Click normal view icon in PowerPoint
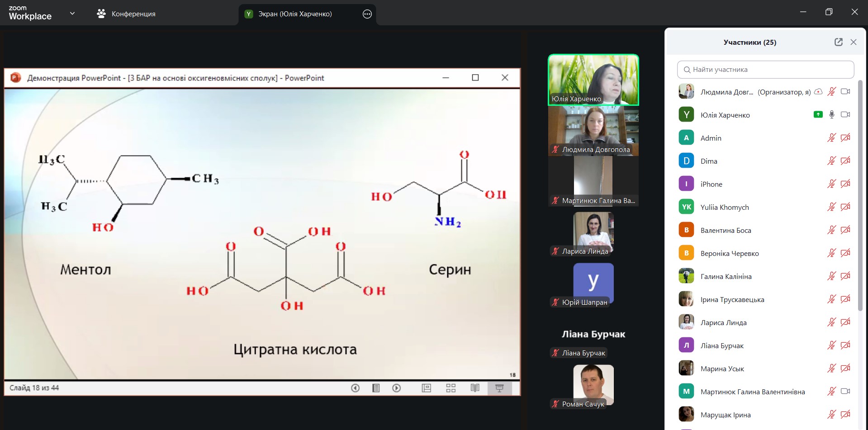The width and height of the screenshot is (868, 430). (x=426, y=388)
